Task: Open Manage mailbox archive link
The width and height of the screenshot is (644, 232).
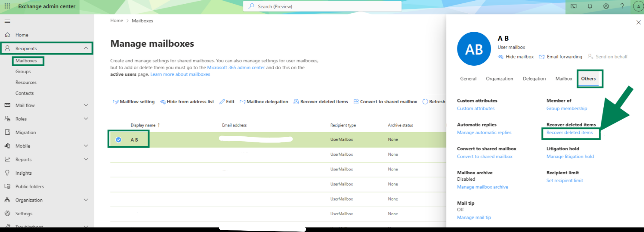Action: (x=482, y=187)
